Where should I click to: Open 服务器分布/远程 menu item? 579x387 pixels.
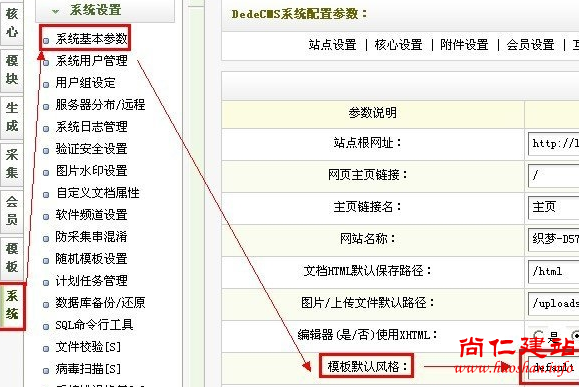(x=100, y=105)
